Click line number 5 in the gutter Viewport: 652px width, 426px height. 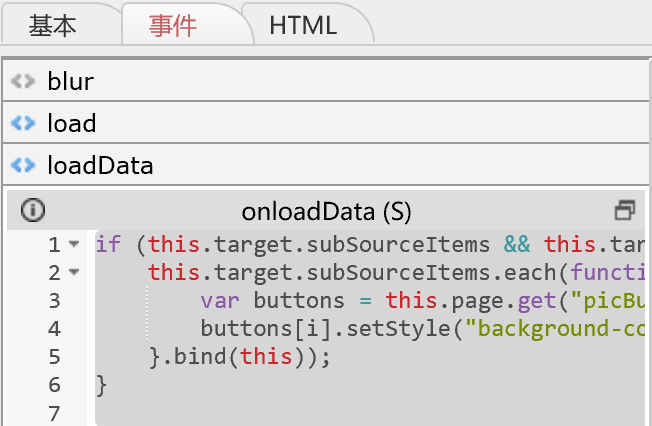54,356
